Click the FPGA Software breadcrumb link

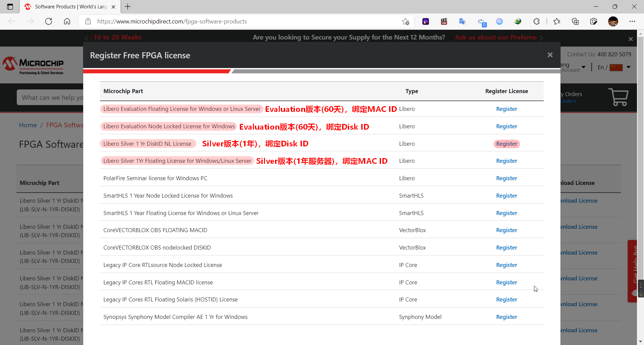point(64,125)
